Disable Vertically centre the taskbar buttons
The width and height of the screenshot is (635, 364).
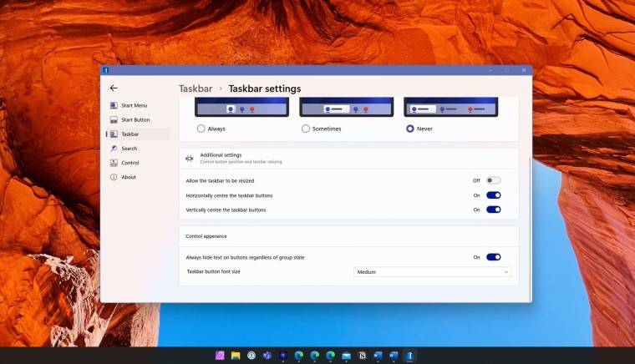click(x=493, y=210)
